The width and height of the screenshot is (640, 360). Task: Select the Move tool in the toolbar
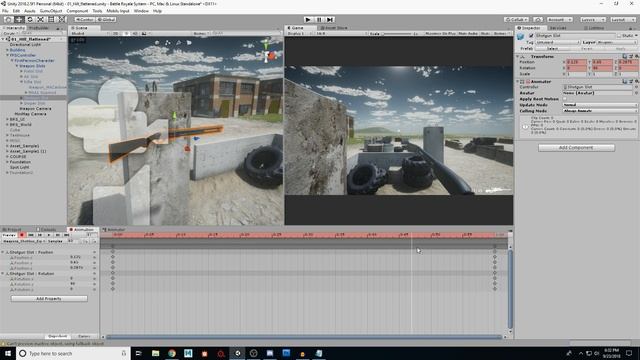(x=19, y=20)
